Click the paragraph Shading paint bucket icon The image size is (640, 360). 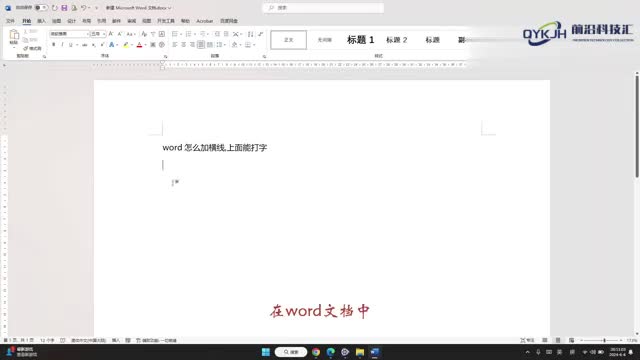(x=234, y=44)
